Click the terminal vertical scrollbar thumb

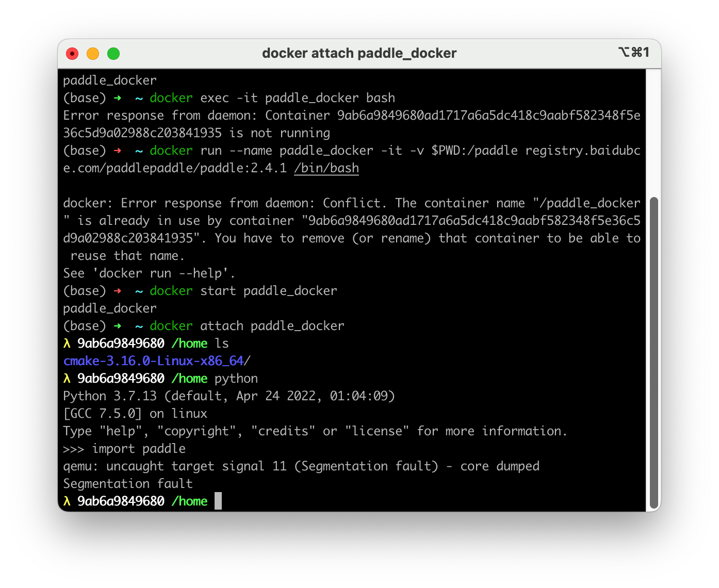click(654, 353)
